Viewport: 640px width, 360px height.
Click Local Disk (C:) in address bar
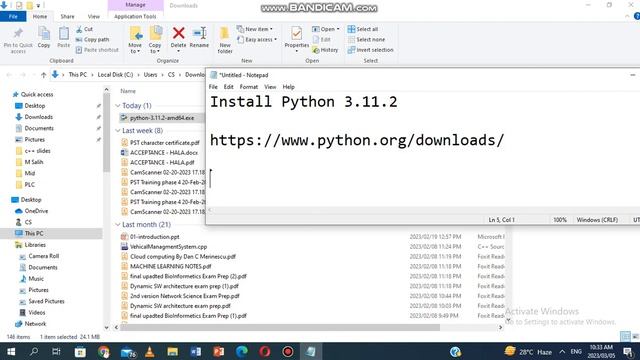tap(115, 75)
